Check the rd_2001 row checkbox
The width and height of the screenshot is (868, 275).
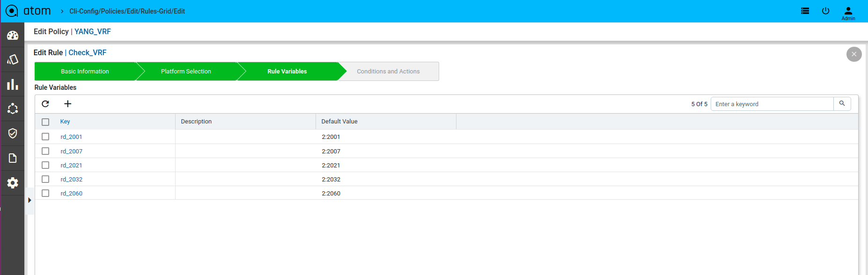45,137
